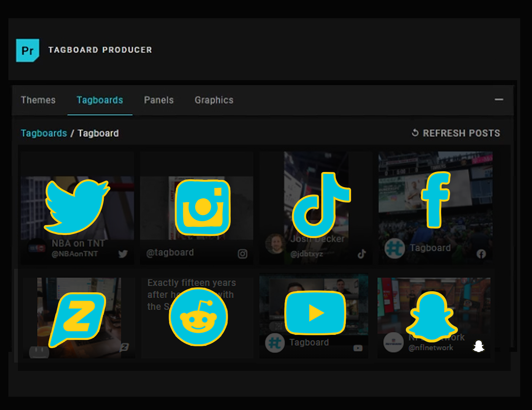Screen dimensions: 532x410
Task: Collapse the panel using the minus icon
Action: point(499,99)
